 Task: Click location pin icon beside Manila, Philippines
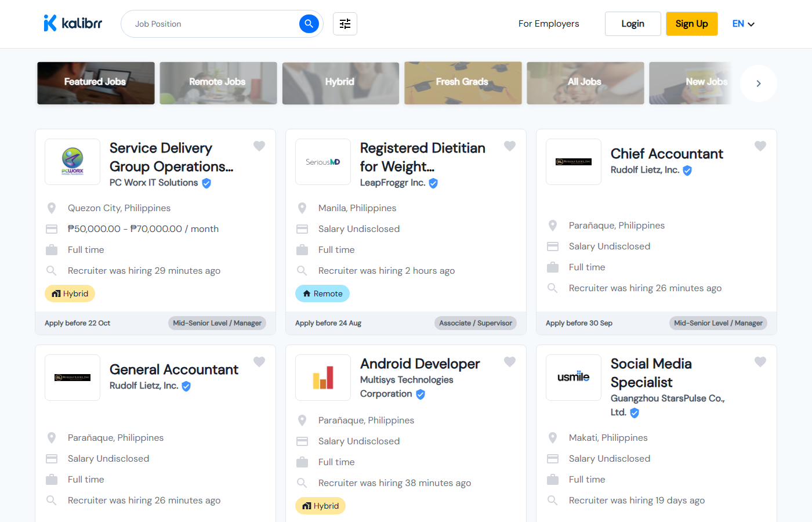[x=302, y=208]
